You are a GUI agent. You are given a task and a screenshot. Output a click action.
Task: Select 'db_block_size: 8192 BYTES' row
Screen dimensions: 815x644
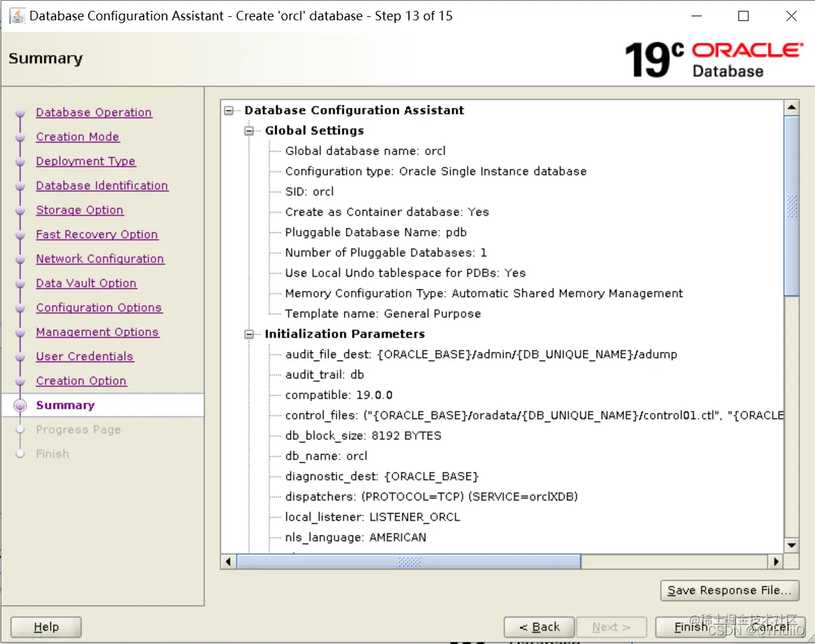click(363, 436)
